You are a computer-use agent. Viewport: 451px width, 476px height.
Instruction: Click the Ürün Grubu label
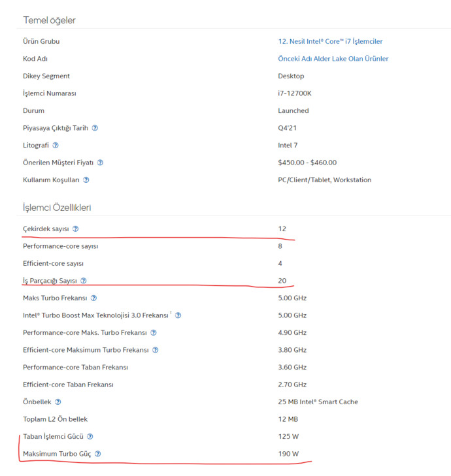[x=41, y=41]
